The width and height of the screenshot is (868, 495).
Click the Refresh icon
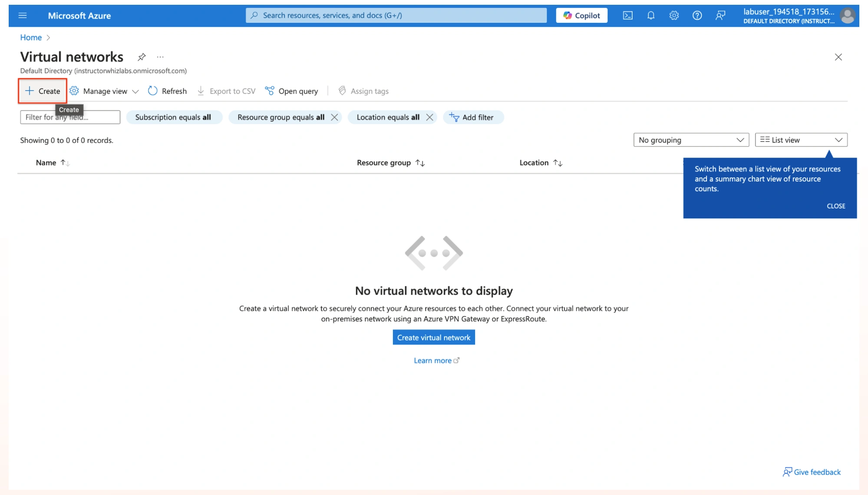coord(153,91)
